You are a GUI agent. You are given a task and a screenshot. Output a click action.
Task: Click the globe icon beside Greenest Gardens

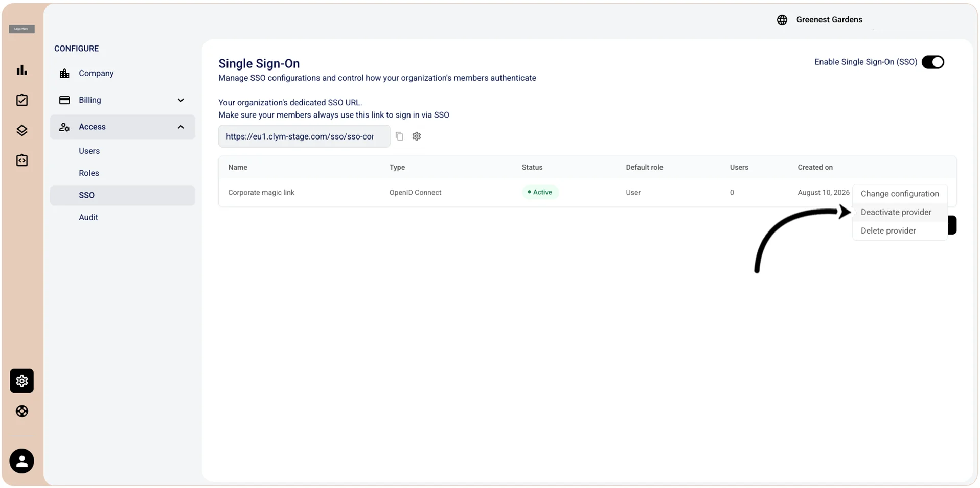[x=782, y=20]
